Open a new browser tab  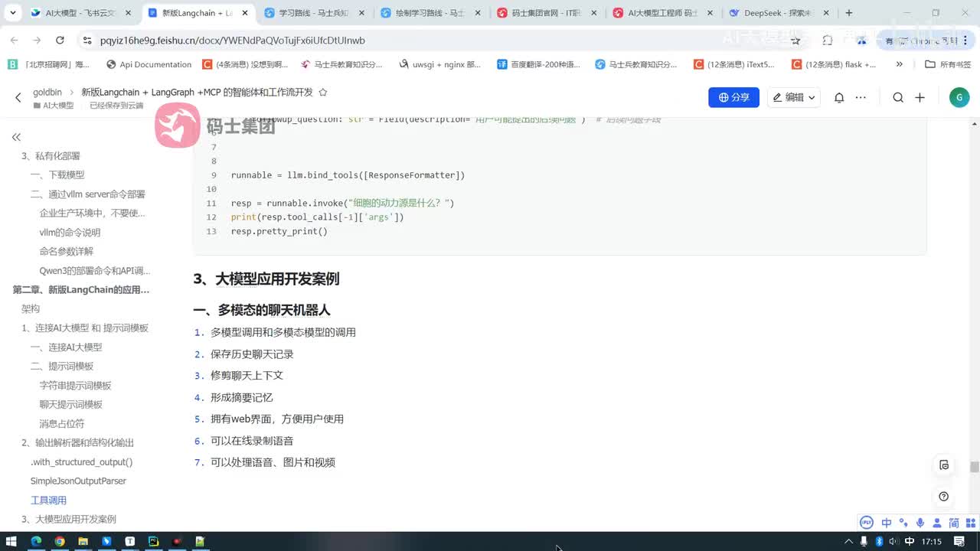point(848,13)
